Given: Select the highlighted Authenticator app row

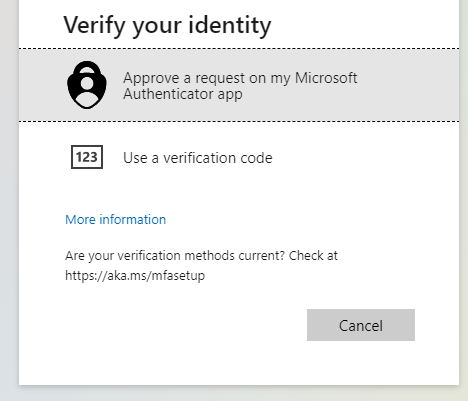Looking at the screenshot, I should tap(239, 85).
